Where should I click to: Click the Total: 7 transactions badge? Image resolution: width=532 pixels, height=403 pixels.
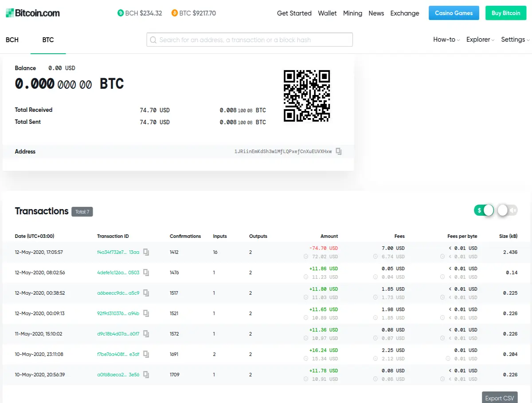click(82, 212)
